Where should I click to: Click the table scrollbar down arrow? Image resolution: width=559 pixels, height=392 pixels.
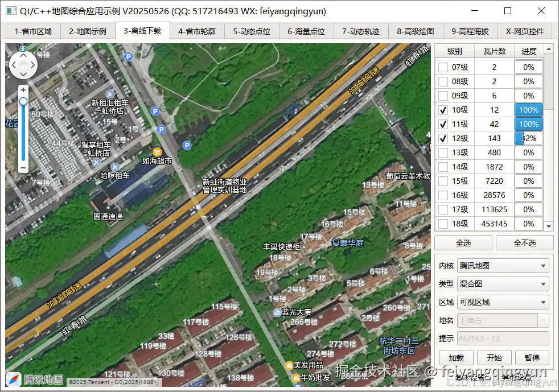click(x=549, y=226)
